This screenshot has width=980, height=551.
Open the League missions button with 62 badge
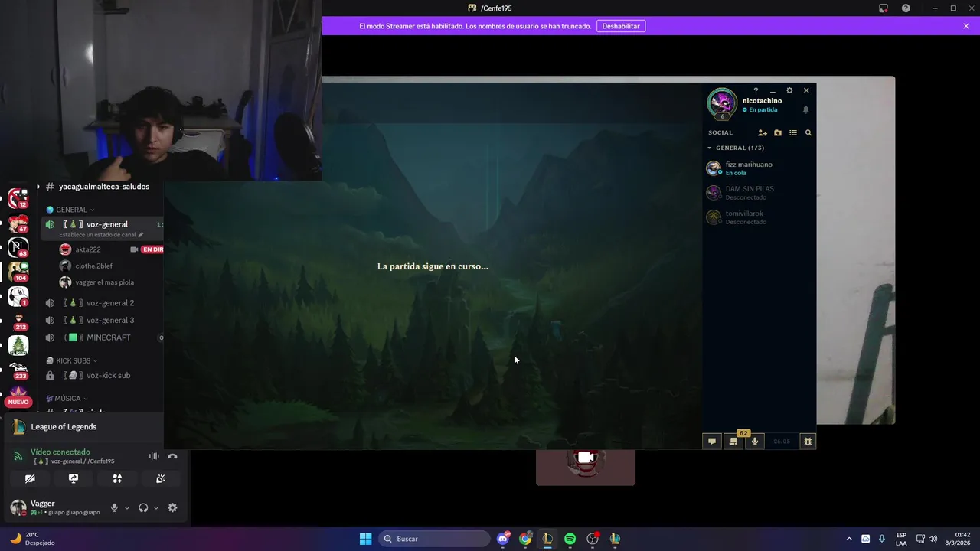733,441
